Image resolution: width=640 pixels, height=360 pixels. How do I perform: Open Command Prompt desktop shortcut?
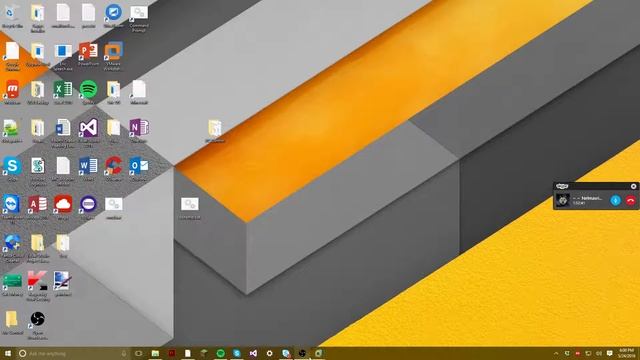[x=139, y=18]
